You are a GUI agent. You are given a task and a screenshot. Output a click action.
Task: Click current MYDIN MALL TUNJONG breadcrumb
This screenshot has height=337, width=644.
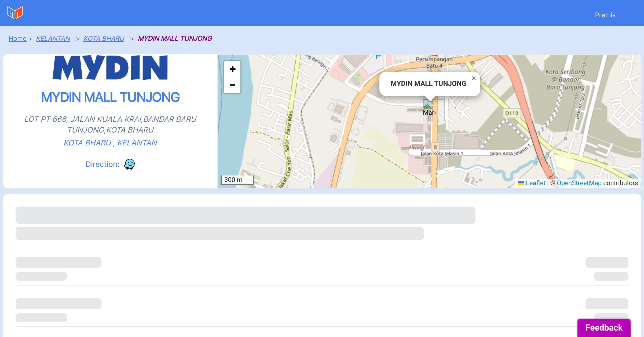(175, 39)
